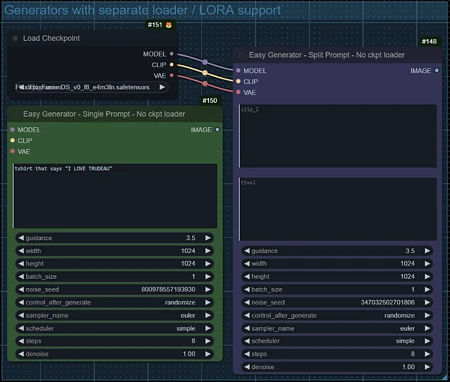The image size is (450, 382).
Task: Increase denoise in Split Prompt node
Action: (427, 367)
